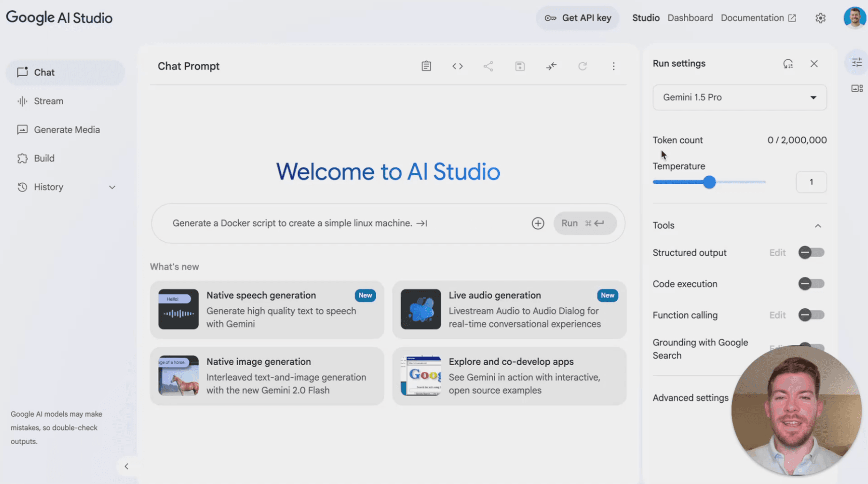Click the save prompt icon
The width and height of the screenshot is (868, 484).
[520, 66]
